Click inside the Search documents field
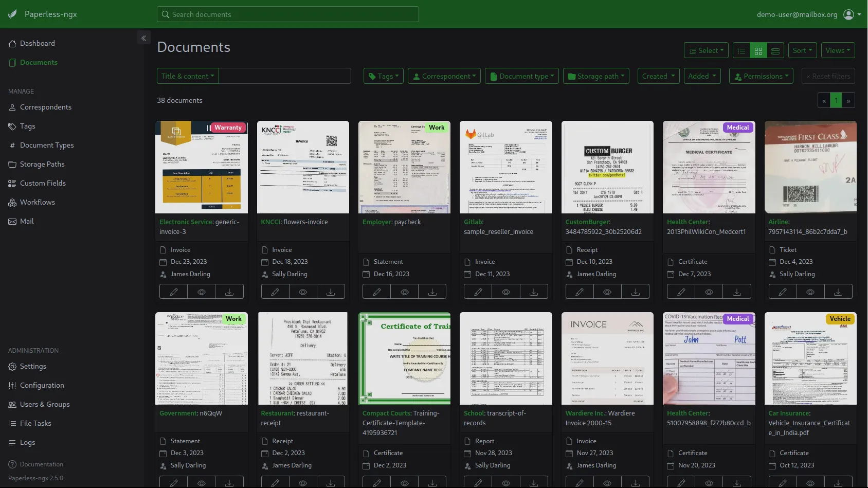 pos(288,14)
